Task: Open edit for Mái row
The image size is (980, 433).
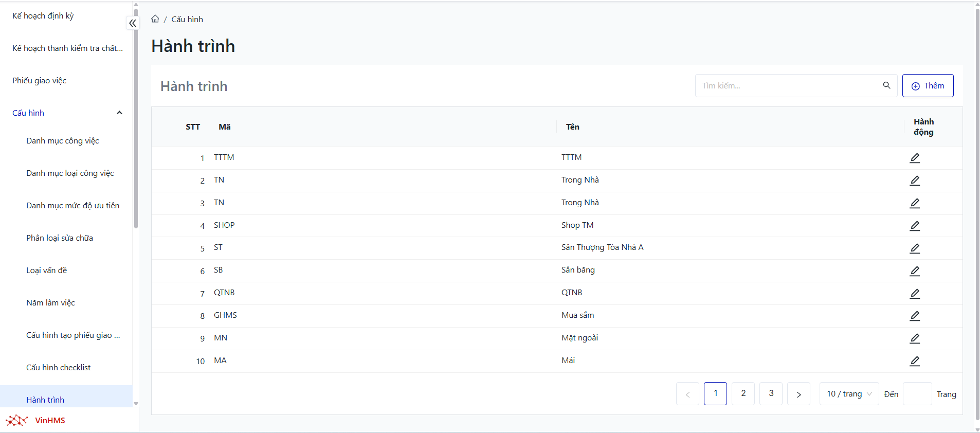Action: (x=914, y=361)
